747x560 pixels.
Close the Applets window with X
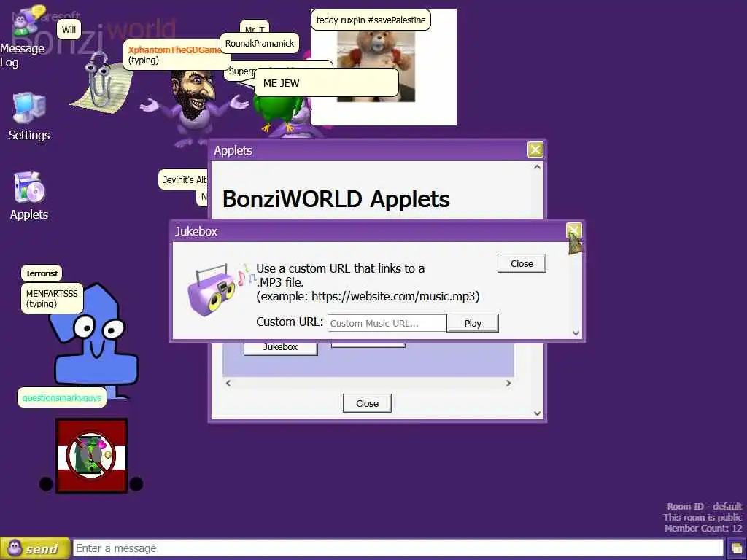click(535, 149)
